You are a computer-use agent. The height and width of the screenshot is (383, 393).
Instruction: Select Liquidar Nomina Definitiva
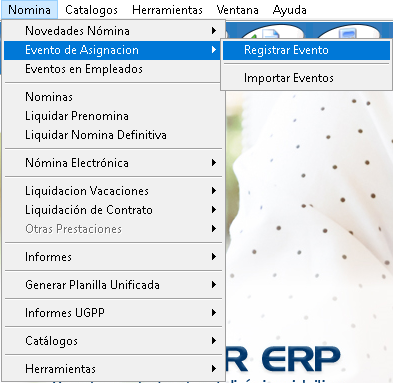tap(113, 135)
